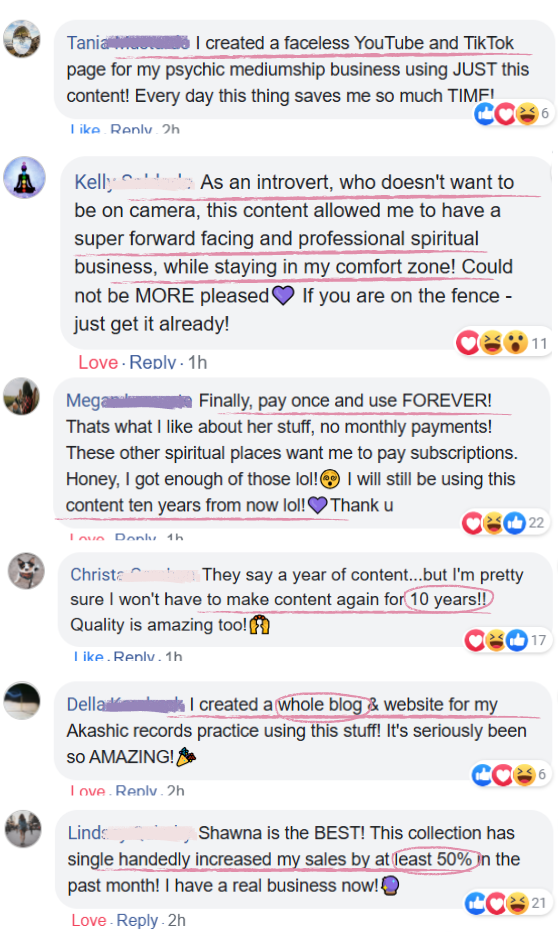This screenshot has width=558, height=950.
Task: Reply to Linds' comment about Shawna
Action: click(137, 920)
